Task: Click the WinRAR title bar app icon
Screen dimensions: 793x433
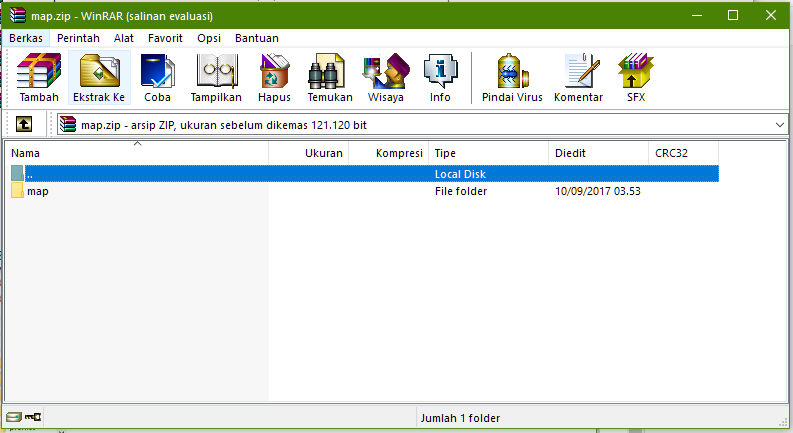Action: 18,16
